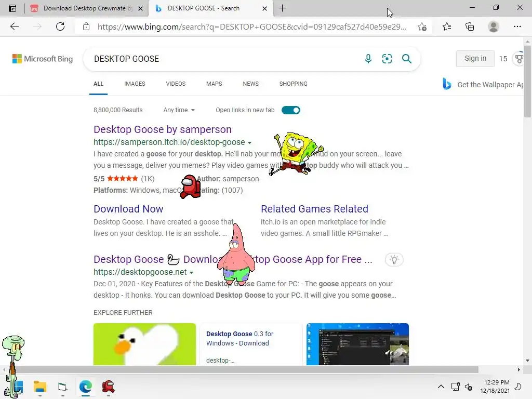The width and height of the screenshot is (532, 399).
Task: Open the taskbar clock and date
Action: 495,387
